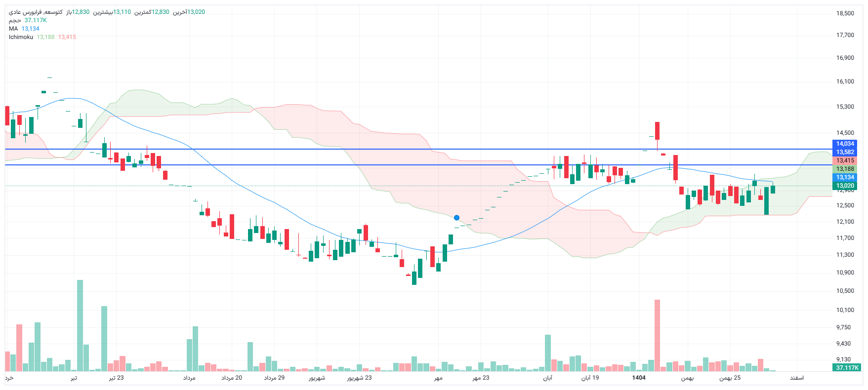This screenshot has width=868, height=390.
Task: Click the 13,582 blue price tag
Action: [845, 152]
